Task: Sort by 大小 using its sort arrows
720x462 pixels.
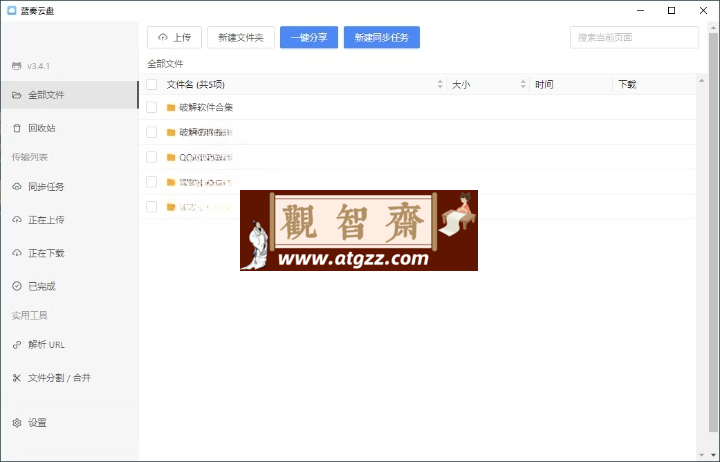Action: [523, 84]
